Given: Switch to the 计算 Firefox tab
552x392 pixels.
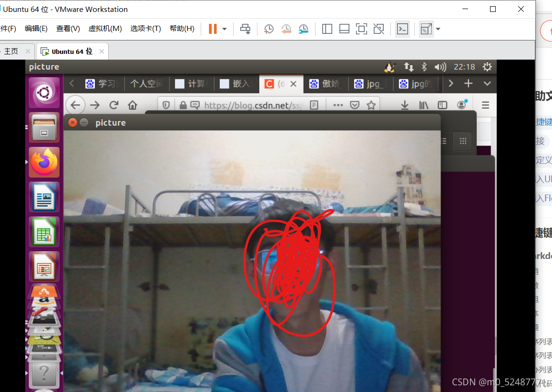Looking at the screenshot, I should pos(192,84).
